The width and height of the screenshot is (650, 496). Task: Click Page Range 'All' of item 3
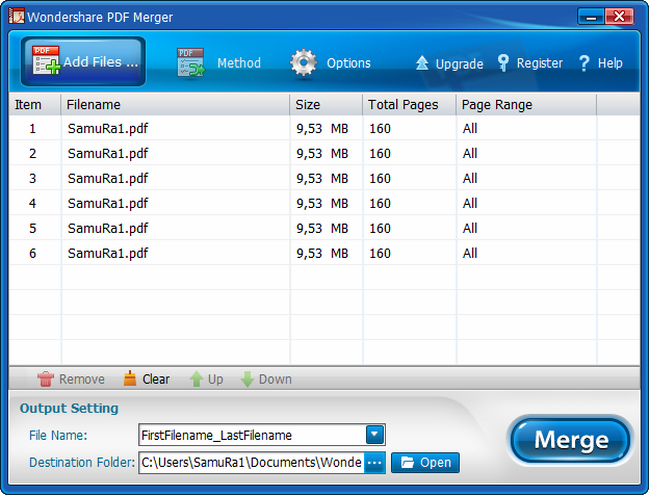click(x=470, y=178)
